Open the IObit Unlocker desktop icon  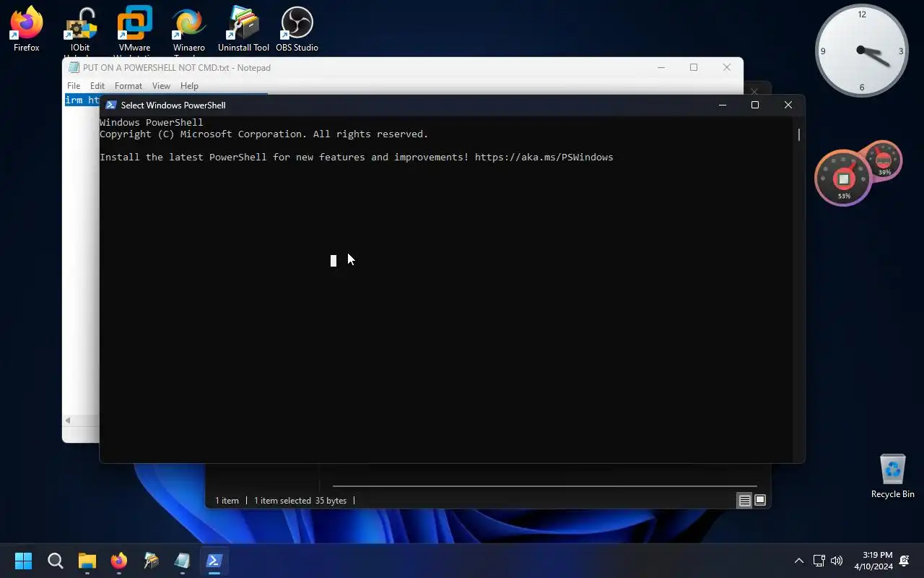point(80,31)
